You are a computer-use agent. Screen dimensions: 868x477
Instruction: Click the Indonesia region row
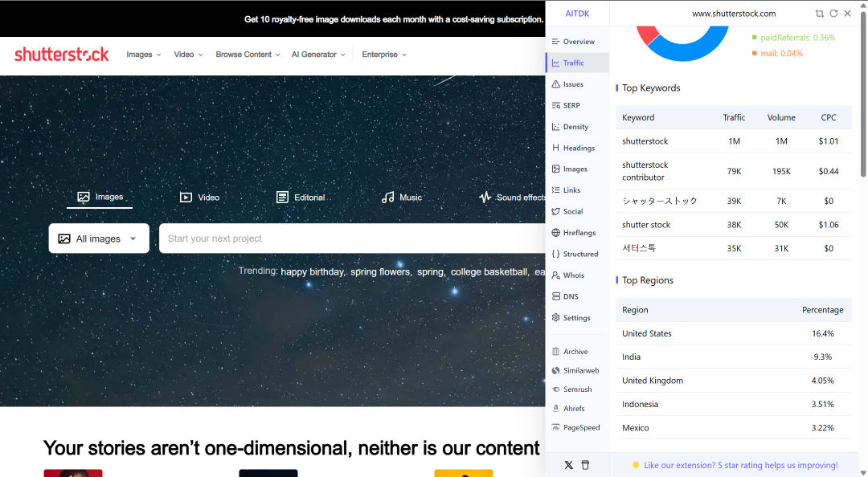point(734,404)
